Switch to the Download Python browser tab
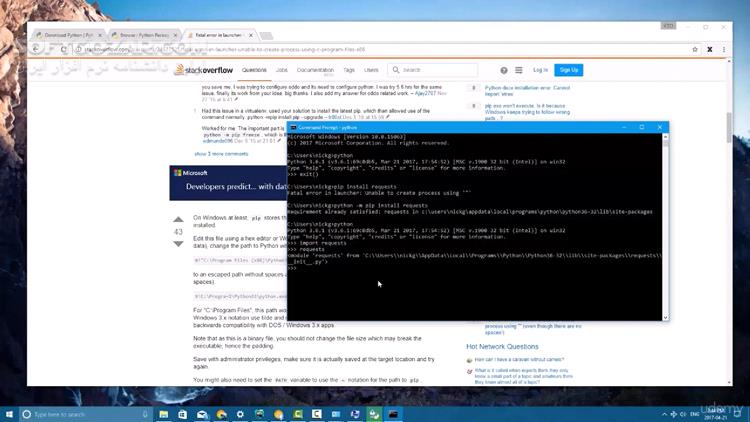Image resolution: width=750 pixels, height=422 pixels. tap(69, 35)
